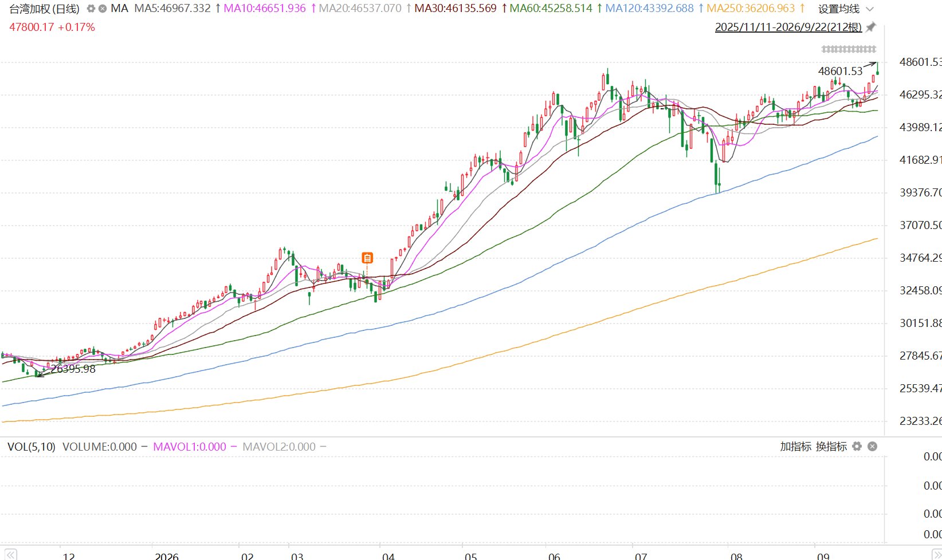Pin the chart date range

coord(870,27)
